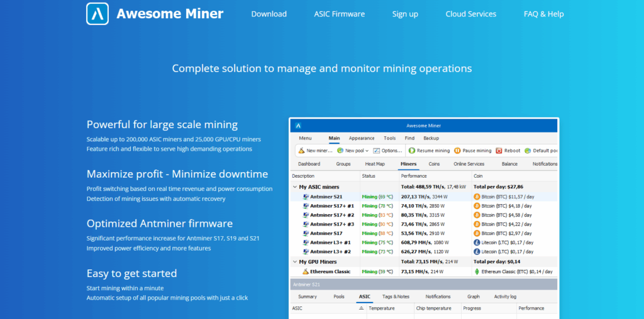Image resolution: width=644 pixels, height=319 pixels.
Task: Click the New pool globe icon
Action: [340, 151]
